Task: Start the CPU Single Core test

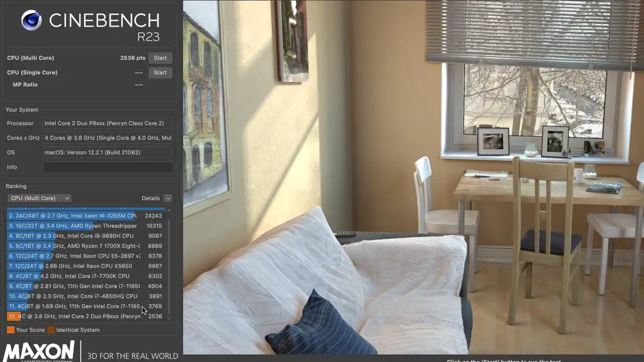Action: click(160, 72)
